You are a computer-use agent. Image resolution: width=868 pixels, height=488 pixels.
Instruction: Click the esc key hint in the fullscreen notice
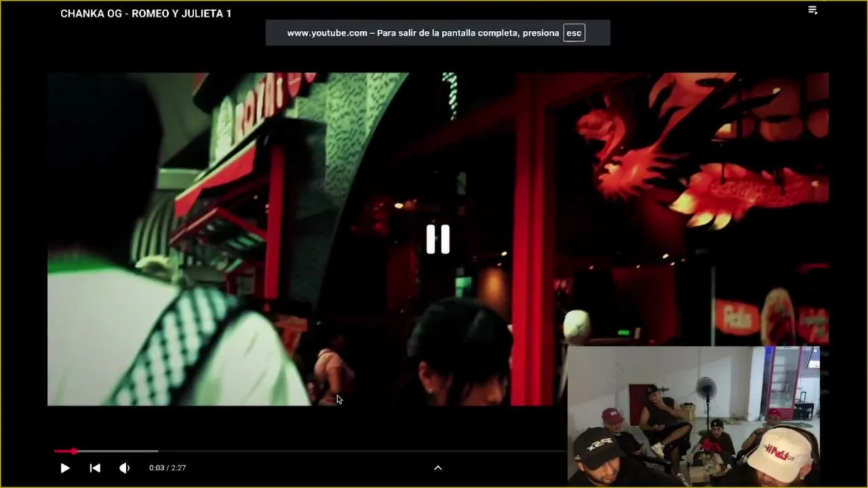pyautogui.click(x=574, y=33)
